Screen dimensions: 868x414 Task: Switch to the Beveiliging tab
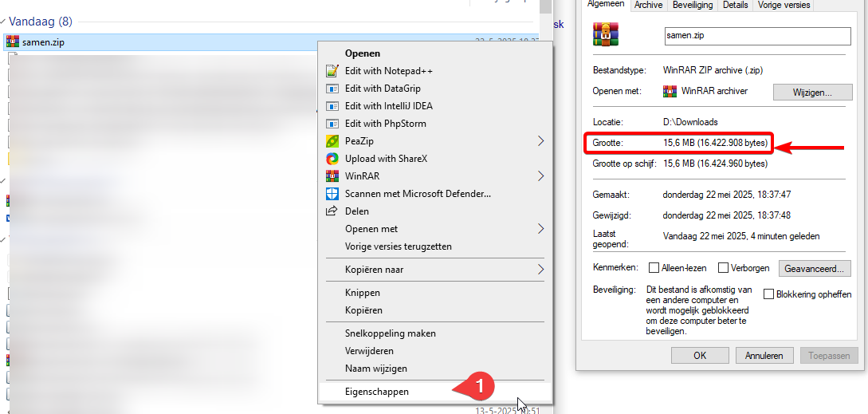[692, 5]
